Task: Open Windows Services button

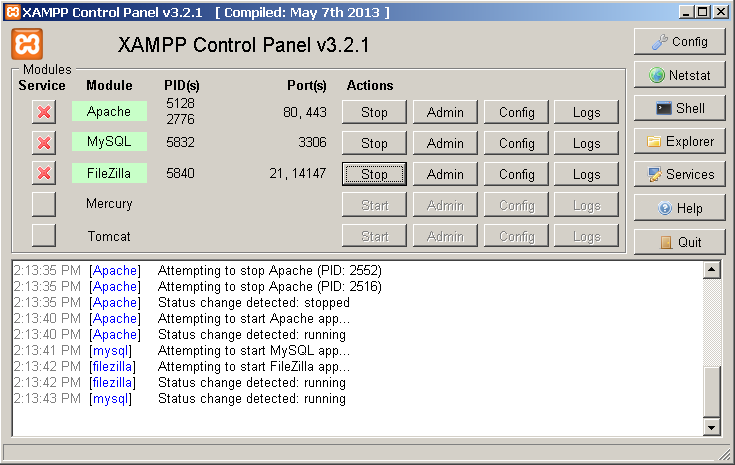Action: coord(679,174)
